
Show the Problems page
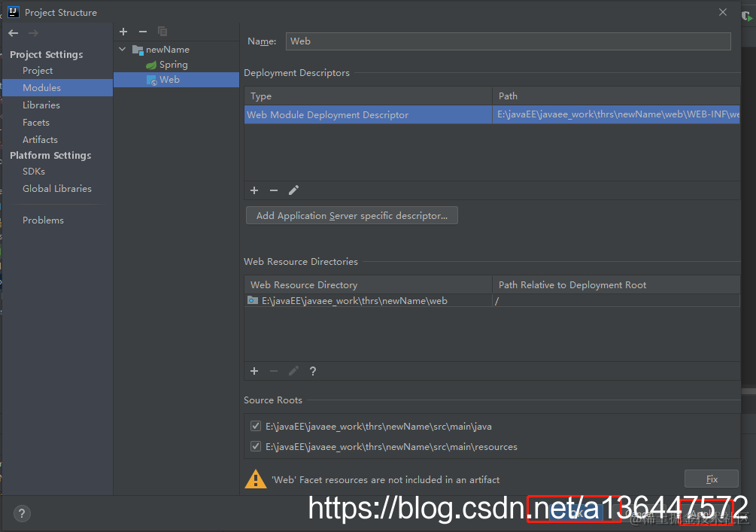pos(43,220)
